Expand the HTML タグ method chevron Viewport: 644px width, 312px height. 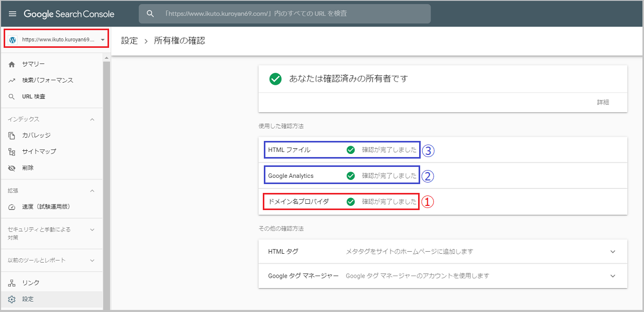pos(613,252)
